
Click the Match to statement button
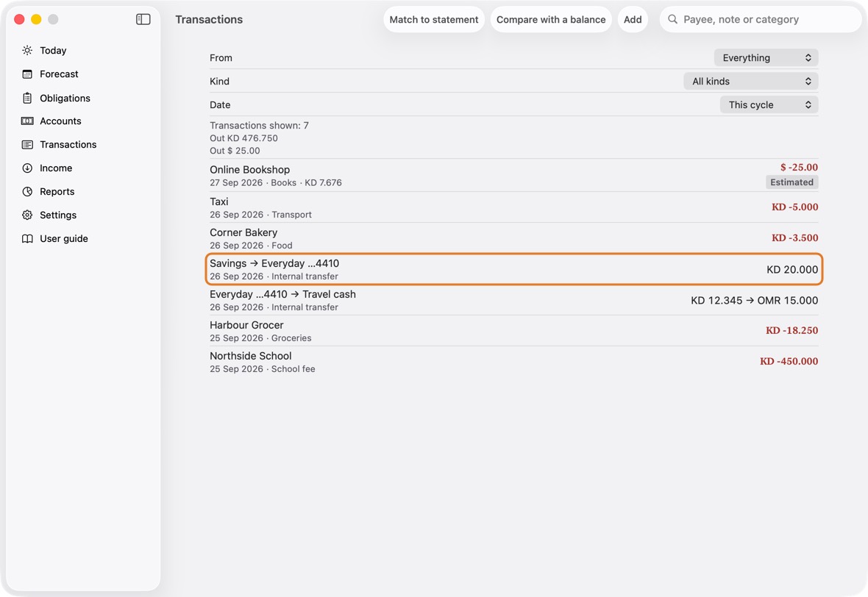[x=434, y=19]
